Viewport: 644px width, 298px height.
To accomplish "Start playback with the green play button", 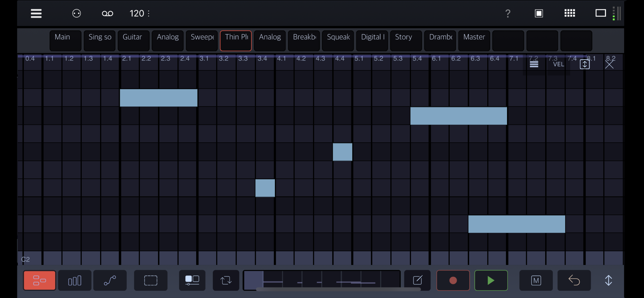I will point(491,280).
